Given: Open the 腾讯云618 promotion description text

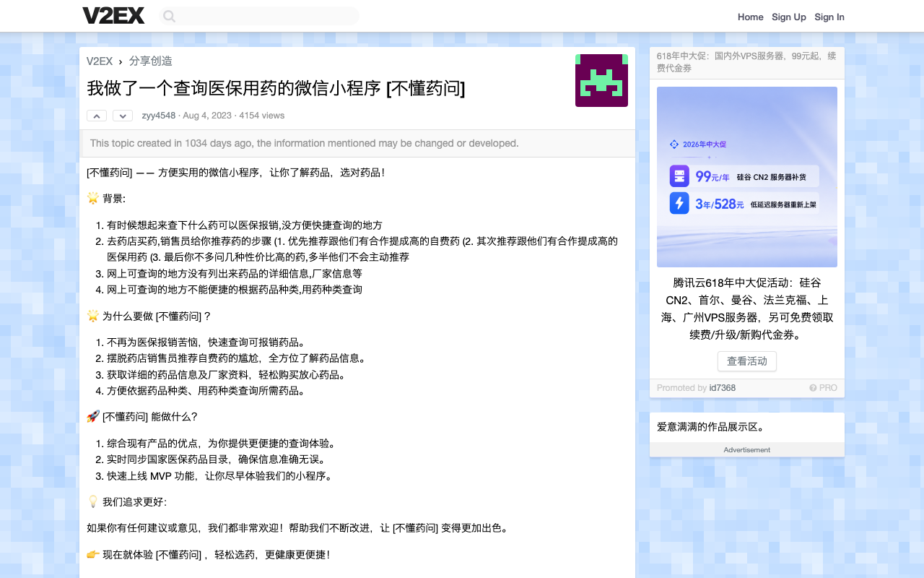Looking at the screenshot, I should tap(747, 309).
